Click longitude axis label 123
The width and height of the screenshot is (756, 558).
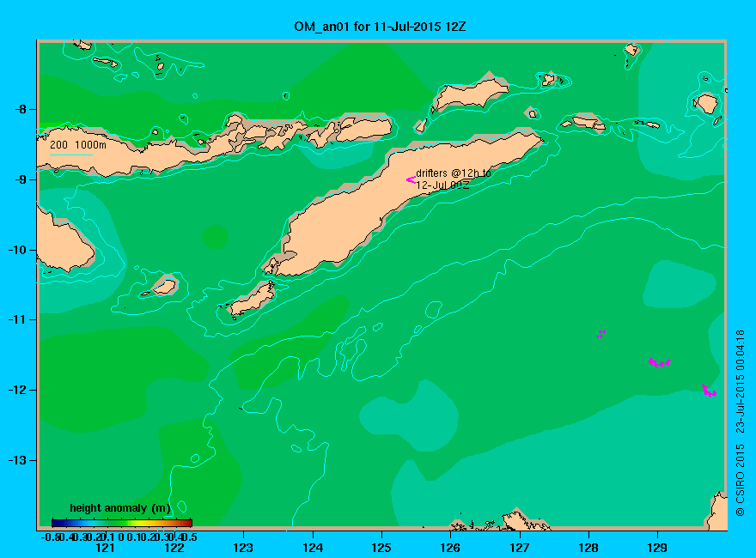243,548
